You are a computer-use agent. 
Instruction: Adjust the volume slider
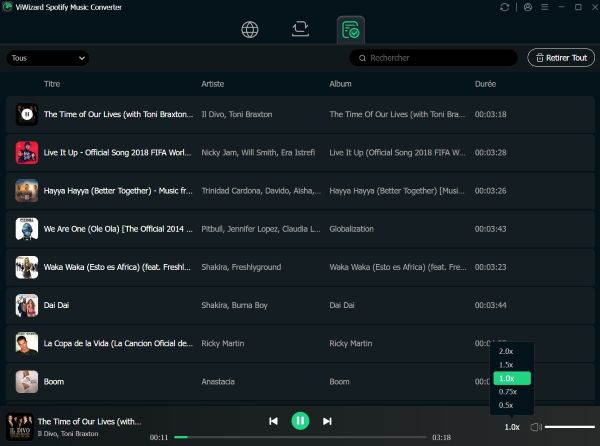(x=569, y=427)
